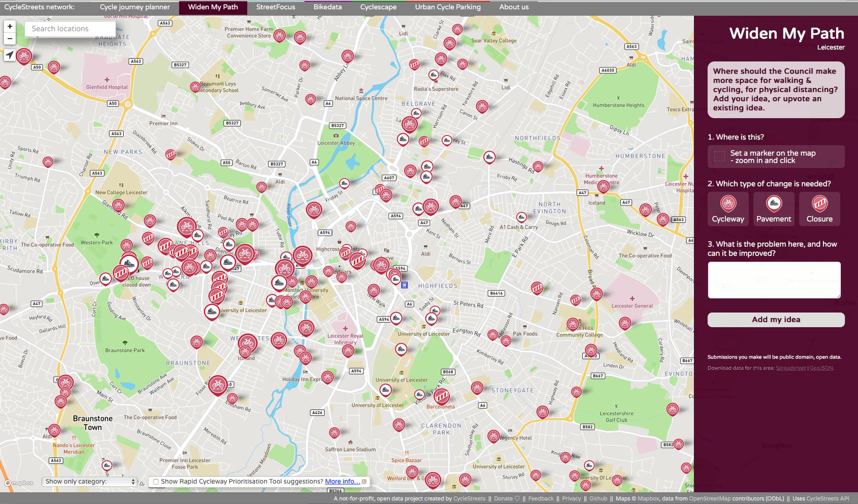Select the Pavement change type
The width and height of the screenshot is (858, 504).
(x=773, y=209)
